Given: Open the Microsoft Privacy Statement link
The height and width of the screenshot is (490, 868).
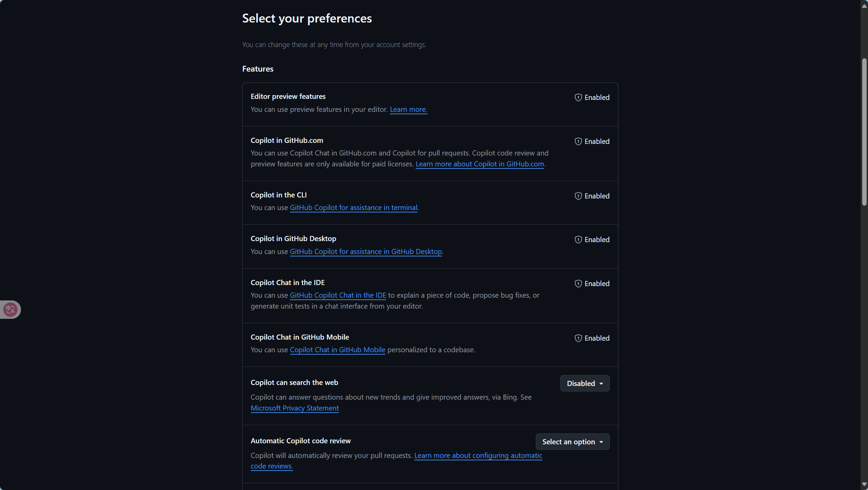Looking at the screenshot, I should [295, 408].
